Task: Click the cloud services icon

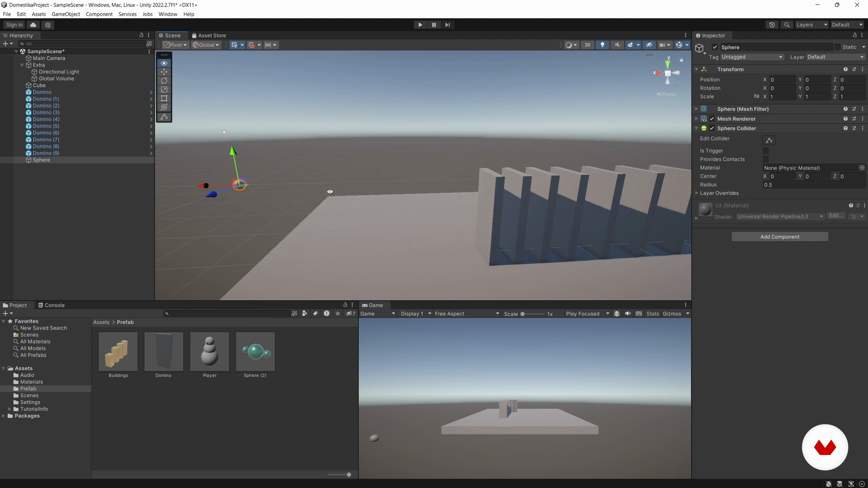Action: 33,25
